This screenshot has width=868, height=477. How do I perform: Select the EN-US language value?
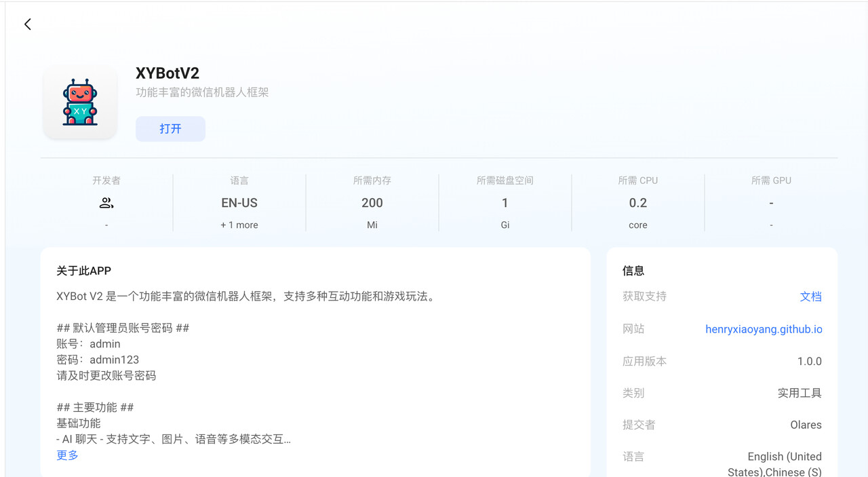coord(239,203)
